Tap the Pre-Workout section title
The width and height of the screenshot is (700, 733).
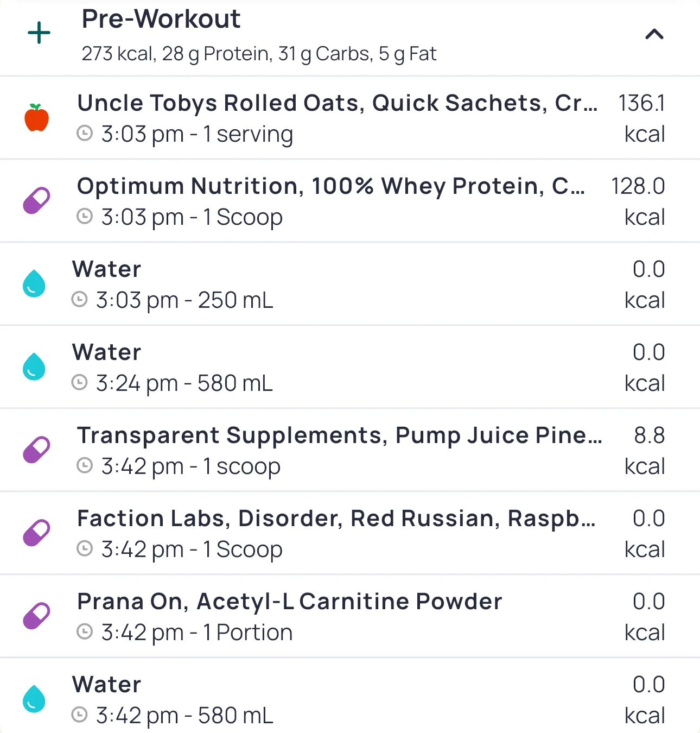[161, 20]
